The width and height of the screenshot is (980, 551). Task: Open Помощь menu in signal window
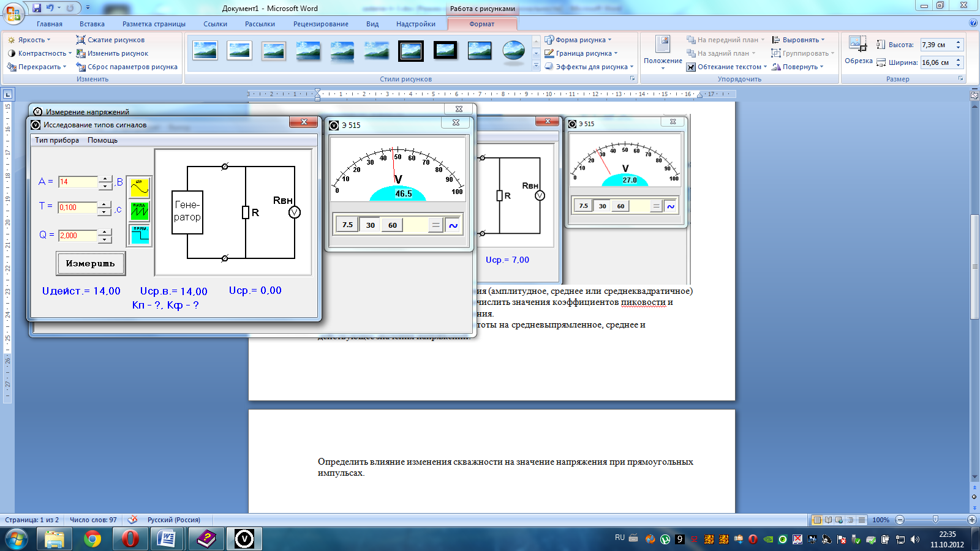(102, 140)
